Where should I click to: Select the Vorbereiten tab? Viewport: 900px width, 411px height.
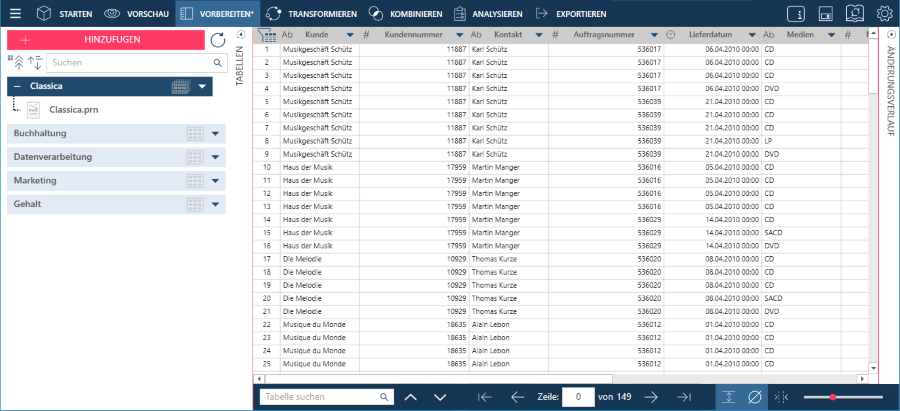tap(217, 14)
